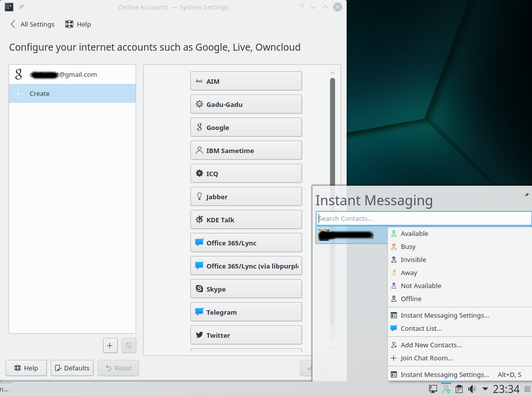Click the scroll-up chevron above AIM

[x=333, y=72]
